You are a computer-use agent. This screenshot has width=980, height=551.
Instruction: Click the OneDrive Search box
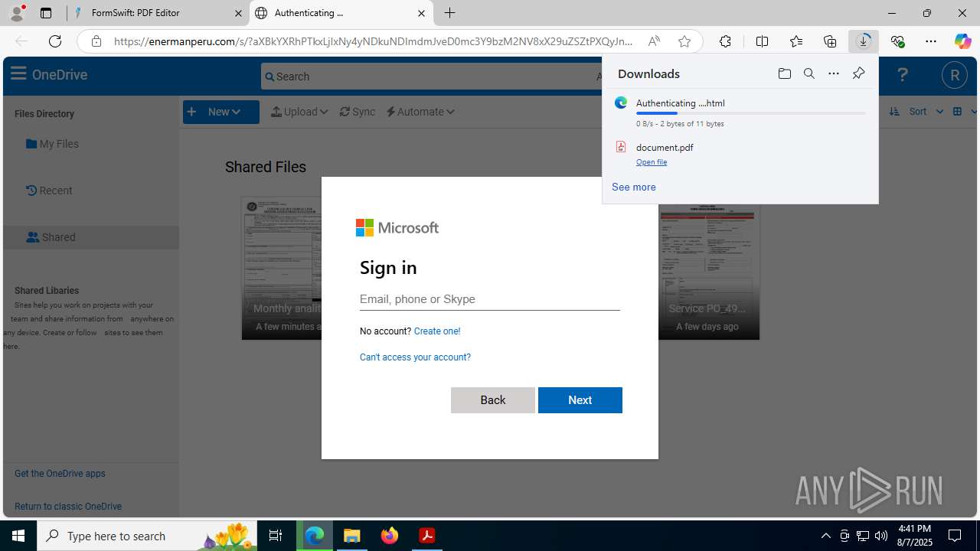[x=431, y=77]
